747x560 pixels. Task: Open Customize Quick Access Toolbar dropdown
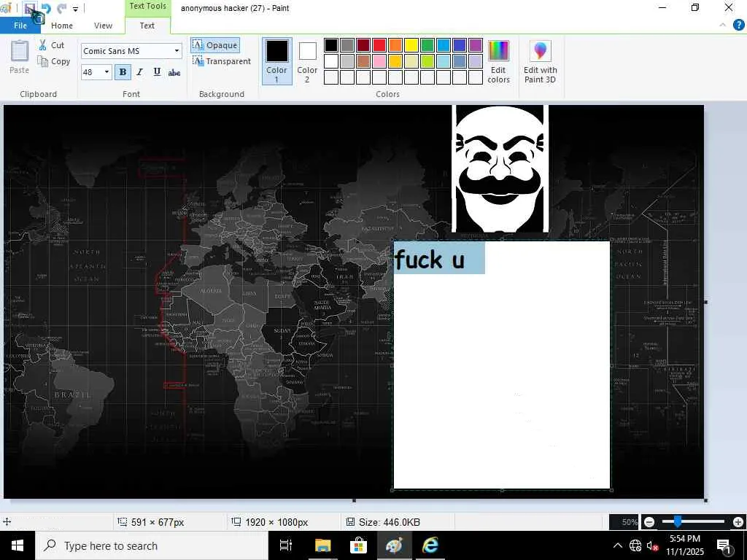(x=75, y=9)
